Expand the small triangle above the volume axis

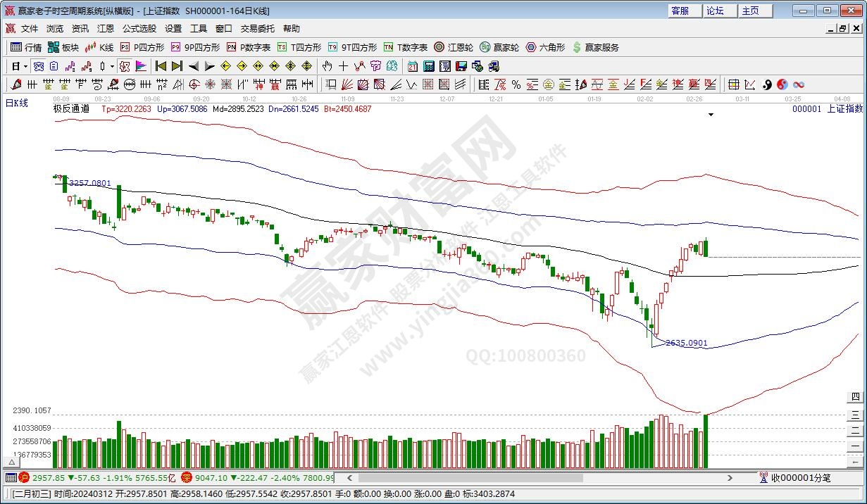(x=12, y=461)
